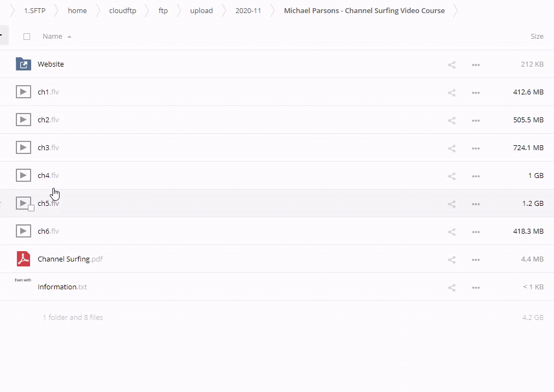This screenshot has height=392, width=554.
Task: Open the more options menu for ch6.flv
Action: pyautogui.click(x=476, y=232)
